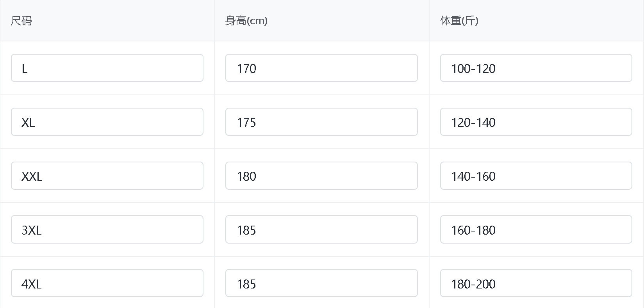Click the height input in the 4XL row
The image size is (644, 308).
(321, 283)
